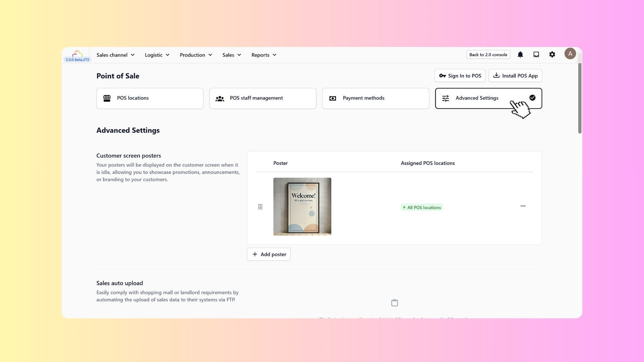Click the Advanced Settings checkmark icon
The width and height of the screenshot is (644, 362).
[532, 98]
